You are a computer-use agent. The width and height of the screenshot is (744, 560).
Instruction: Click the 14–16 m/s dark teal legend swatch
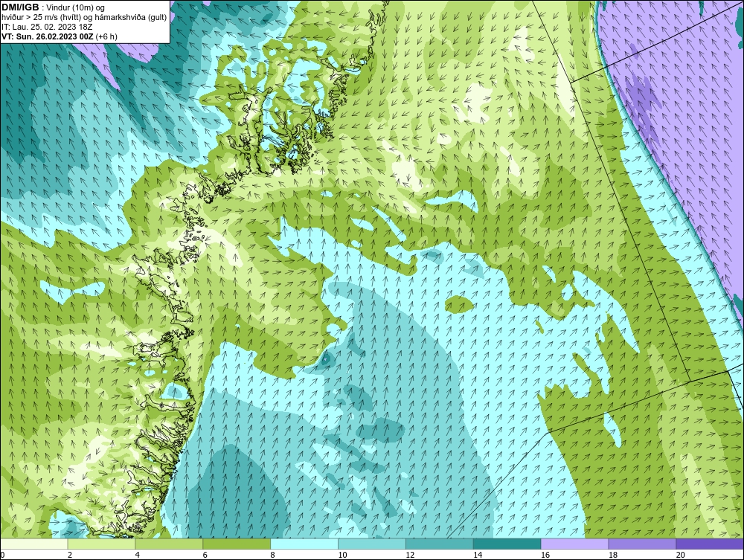(507, 544)
